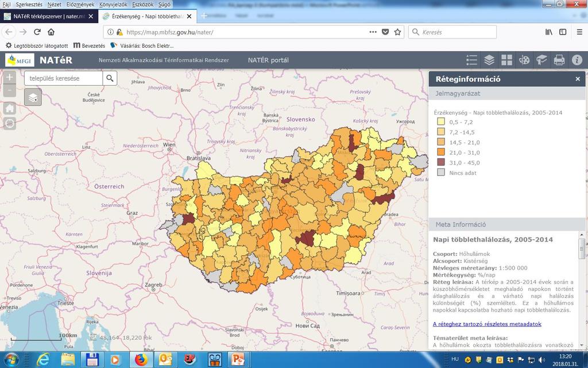
Task: Open the Súgó menu
Action: point(164,5)
